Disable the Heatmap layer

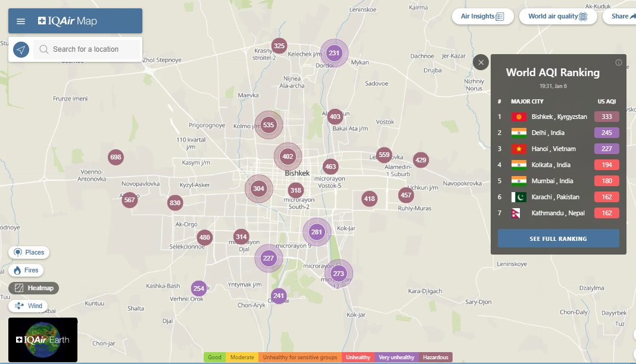34,288
